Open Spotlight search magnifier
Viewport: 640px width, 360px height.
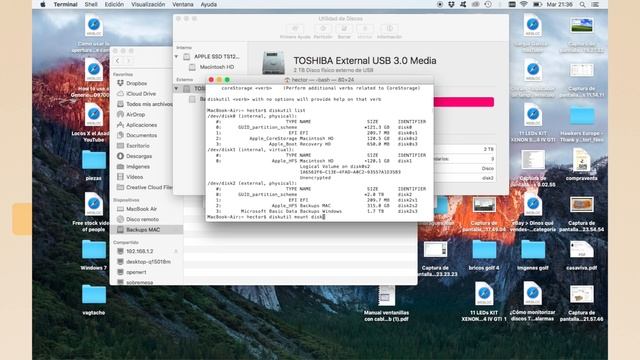tap(582, 4)
